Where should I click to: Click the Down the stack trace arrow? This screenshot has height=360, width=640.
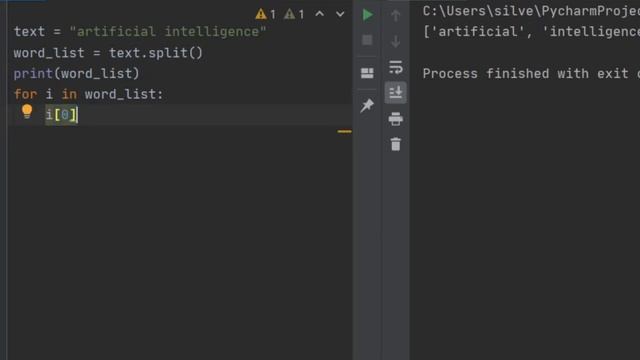[x=396, y=41]
